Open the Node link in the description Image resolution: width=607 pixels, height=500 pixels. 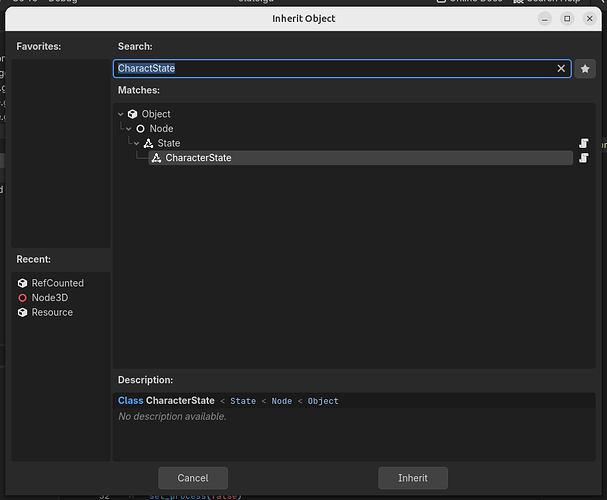(282, 401)
